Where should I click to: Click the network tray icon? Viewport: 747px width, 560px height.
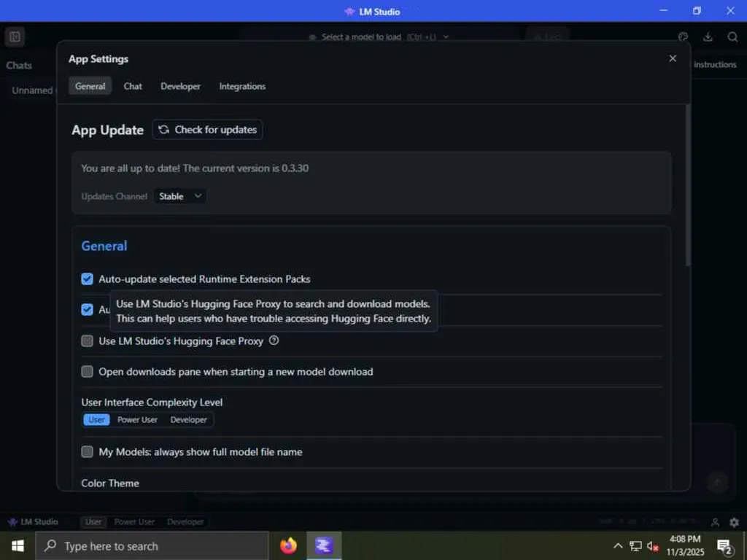[x=635, y=545]
